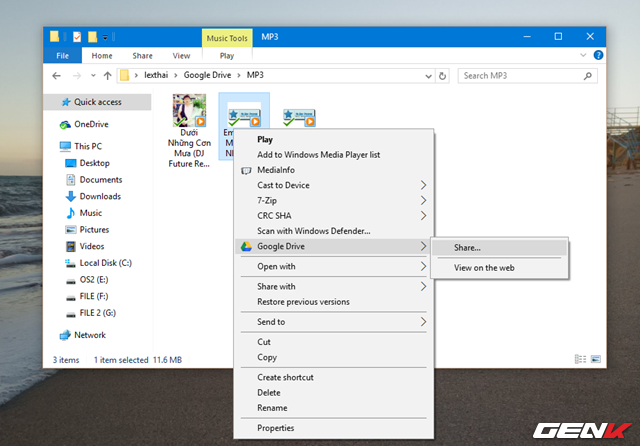Image resolution: width=640 pixels, height=446 pixels.
Task: Switch to details view in status bar
Action: [x=581, y=359]
